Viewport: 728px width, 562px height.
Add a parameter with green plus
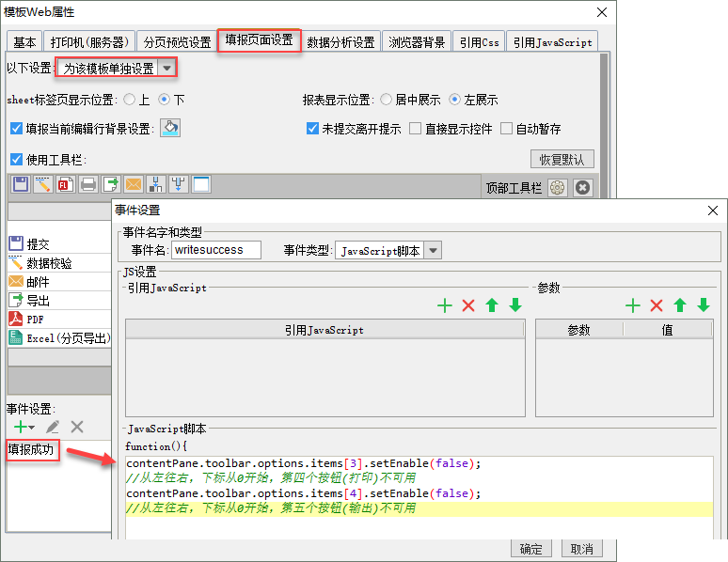click(x=633, y=305)
